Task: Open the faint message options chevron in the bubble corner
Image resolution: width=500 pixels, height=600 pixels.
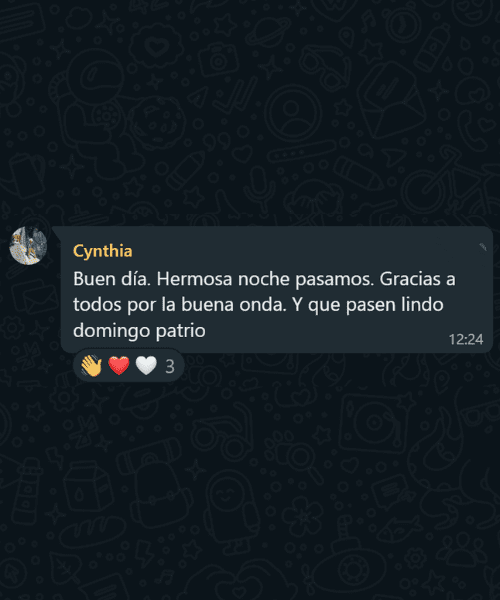Action: (x=483, y=247)
